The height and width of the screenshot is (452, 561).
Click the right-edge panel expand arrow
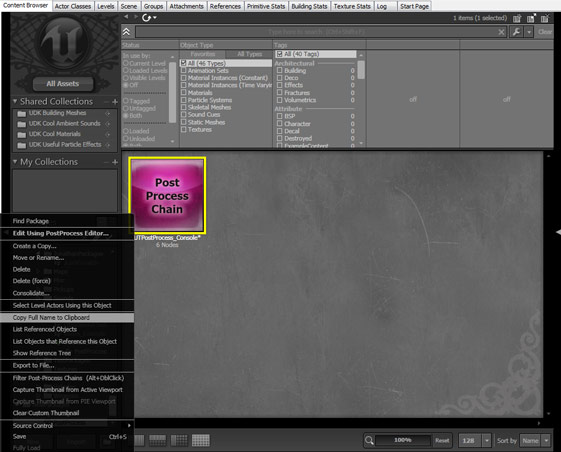pos(558,232)
